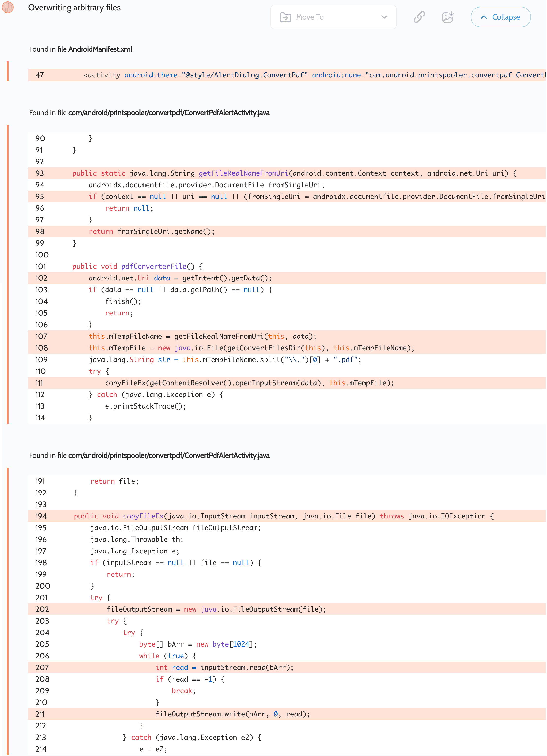Click the copyFileEx method signature line 194
Viewport: 547px width, 756px height.
283,516
